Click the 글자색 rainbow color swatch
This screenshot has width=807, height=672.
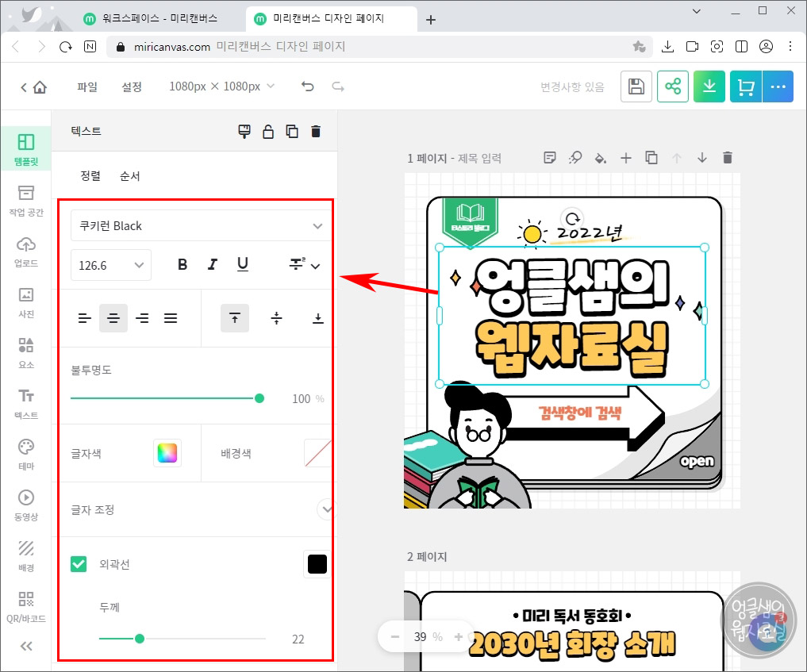point(167,453)
